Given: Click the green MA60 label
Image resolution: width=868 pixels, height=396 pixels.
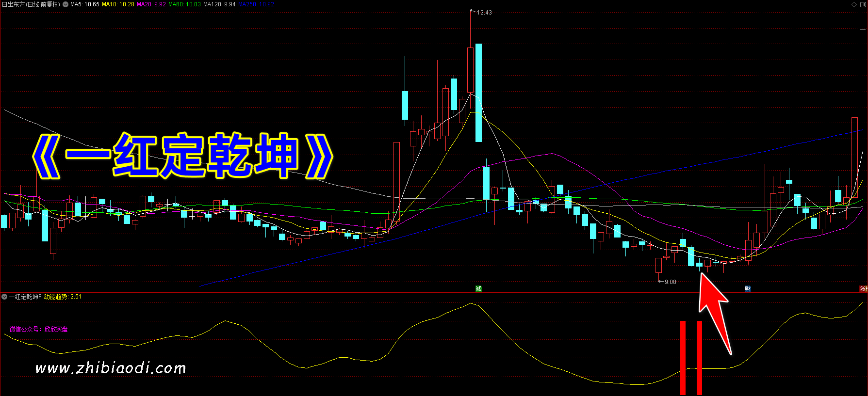Looking at the screenshot, I should coord(184,4).
